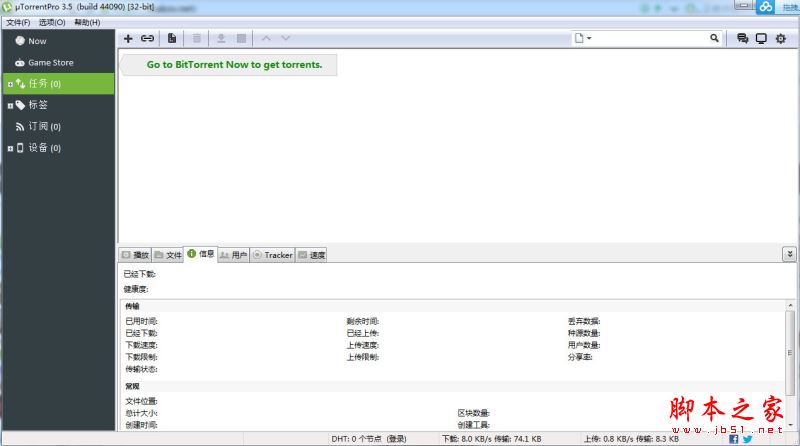The width and height of the screenshot is (800, 446).
Task: Collapse detail pane with double-chevron button
Action: click(789, 254)
